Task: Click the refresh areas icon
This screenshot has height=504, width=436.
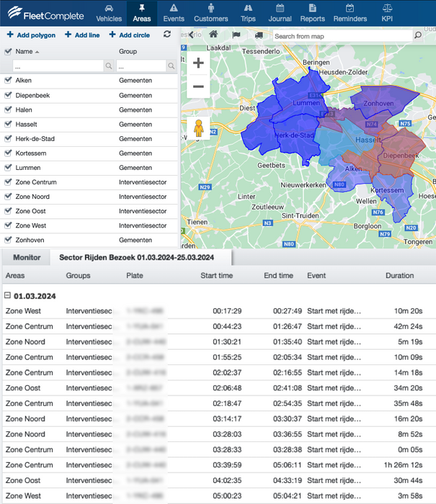Action: pyautogui.click(x=167, y=35)
